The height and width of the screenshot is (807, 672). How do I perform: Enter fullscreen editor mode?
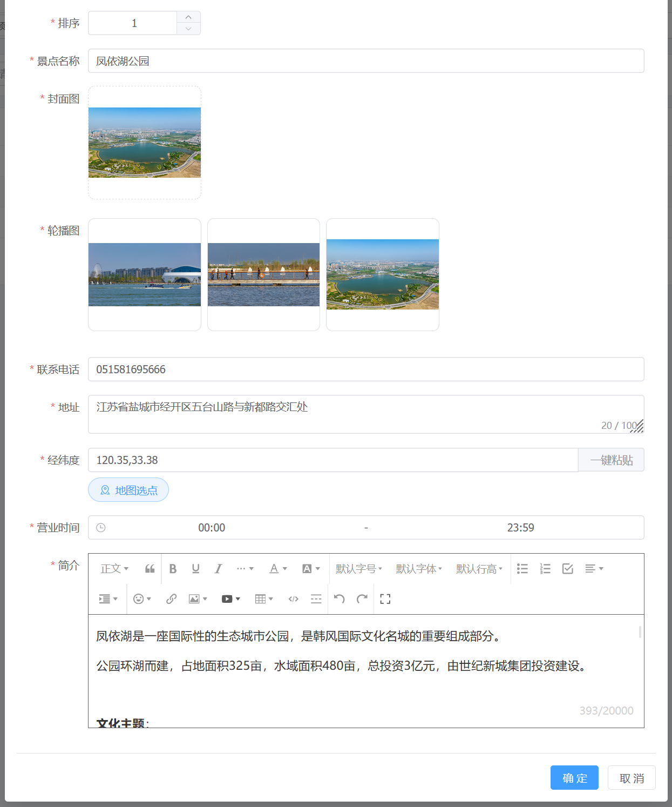point(385,599)
